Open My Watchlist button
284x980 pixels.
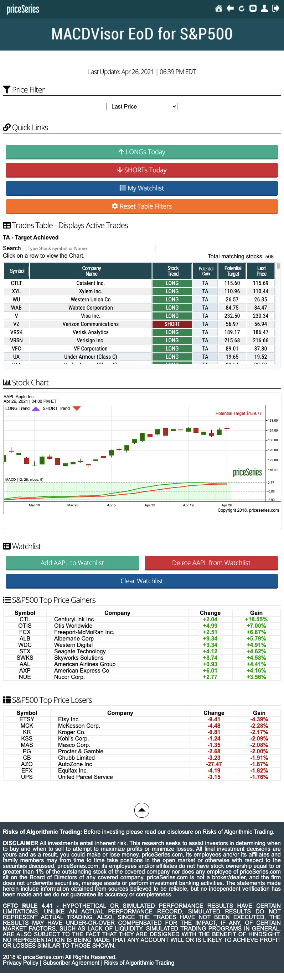pos(142,188)
